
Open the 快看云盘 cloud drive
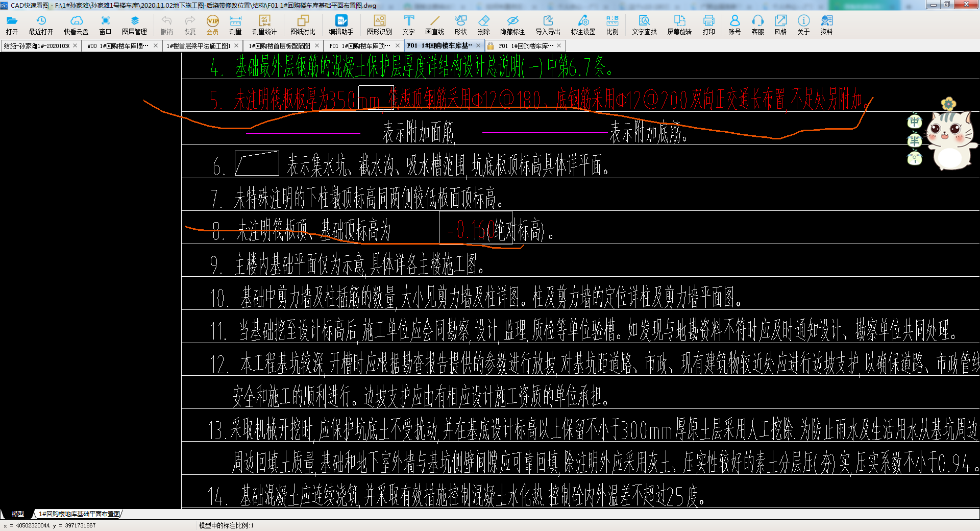point(76,25)
